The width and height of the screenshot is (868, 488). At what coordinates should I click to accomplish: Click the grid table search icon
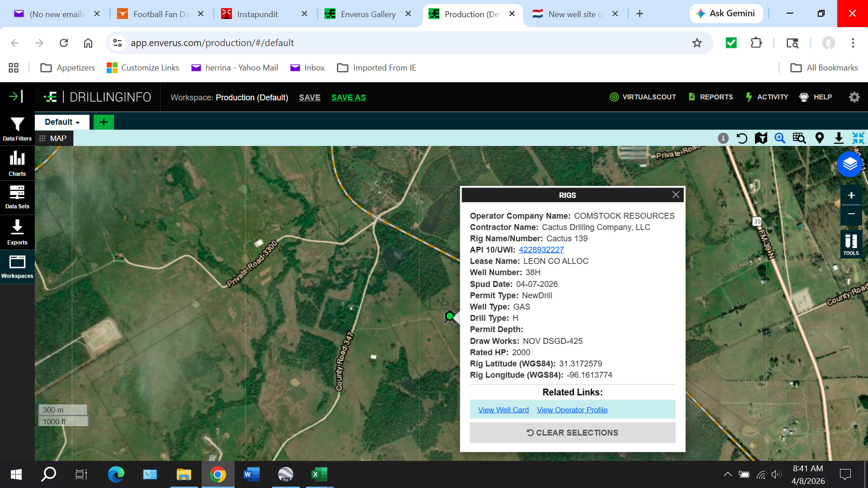(799, 138)
